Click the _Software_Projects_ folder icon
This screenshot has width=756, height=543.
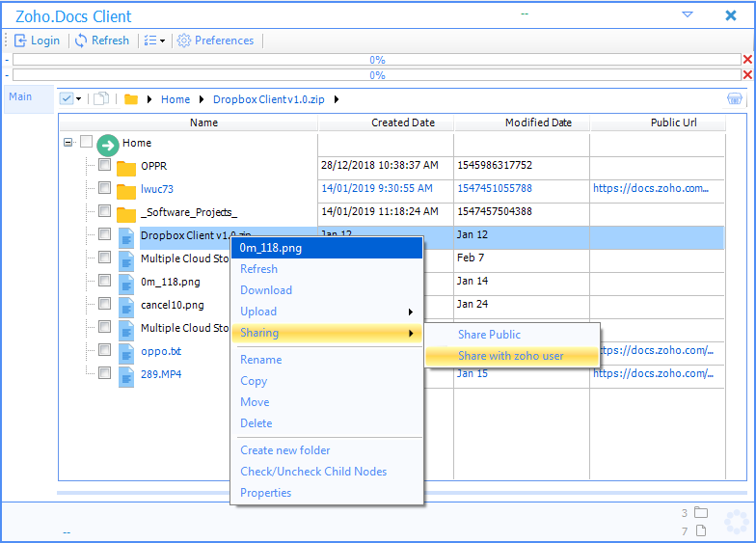(x=125, y=214)
